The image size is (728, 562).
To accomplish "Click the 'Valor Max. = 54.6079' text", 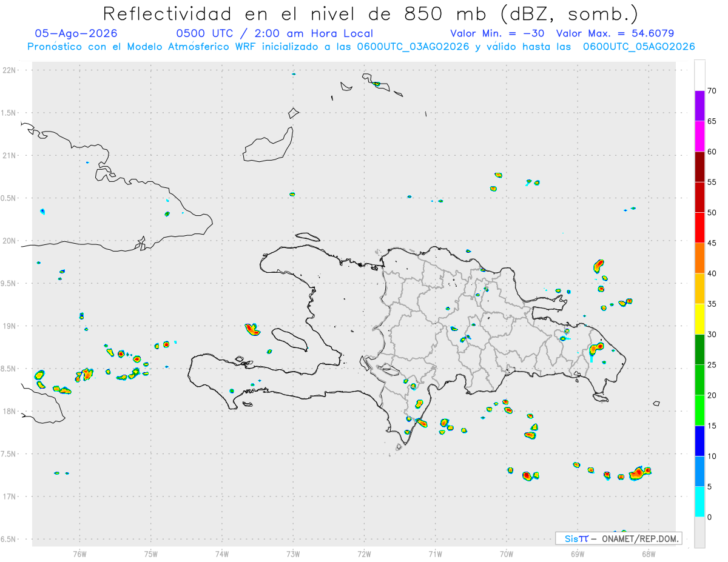I will (615, 33).
